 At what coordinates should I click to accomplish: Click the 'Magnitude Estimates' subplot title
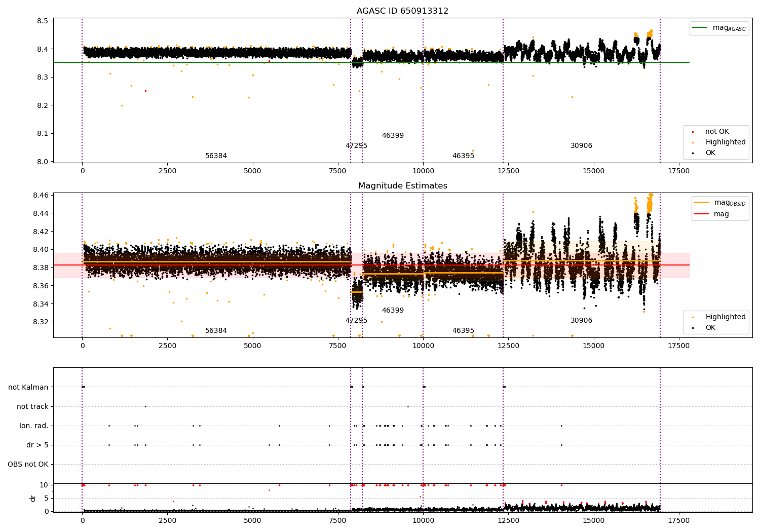[x=403, y=186]
